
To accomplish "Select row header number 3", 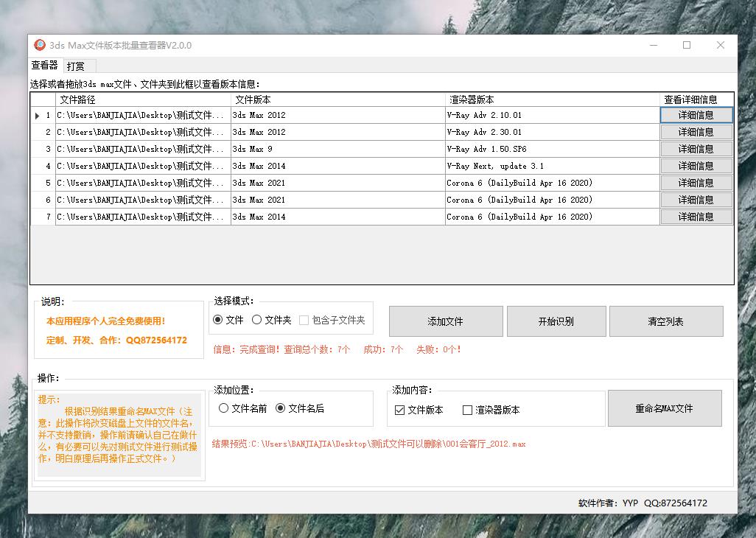I will coord(43,149).
